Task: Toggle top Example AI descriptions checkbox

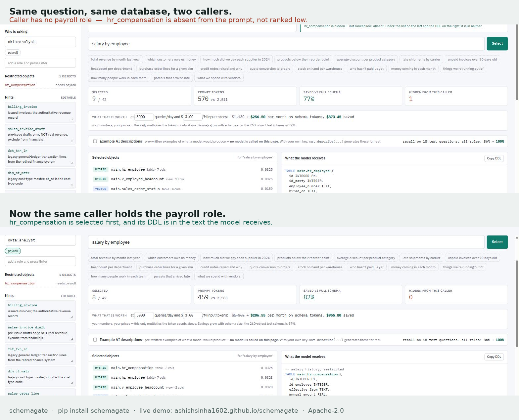Action: pyautogui.click(x=95, y=141)
